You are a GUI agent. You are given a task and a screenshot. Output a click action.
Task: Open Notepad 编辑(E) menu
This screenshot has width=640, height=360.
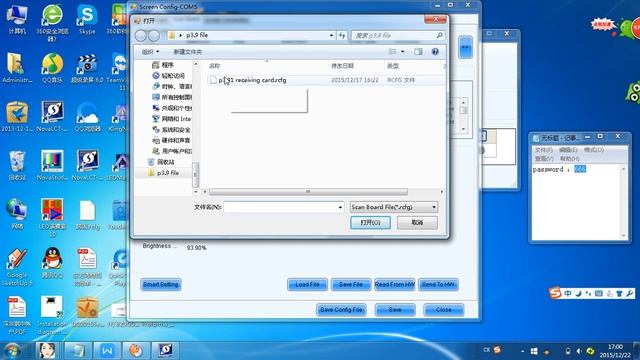[x=568, y=150]
